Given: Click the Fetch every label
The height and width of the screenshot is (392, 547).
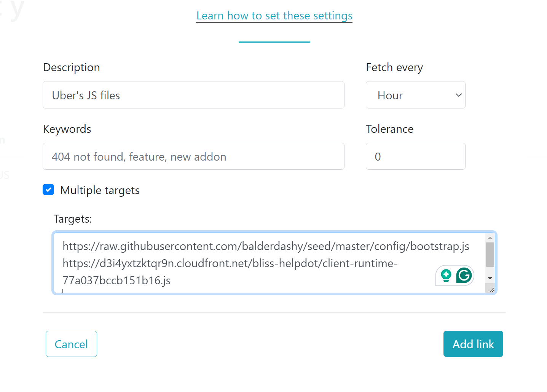Looking at the screenshot, I should 394,67.
